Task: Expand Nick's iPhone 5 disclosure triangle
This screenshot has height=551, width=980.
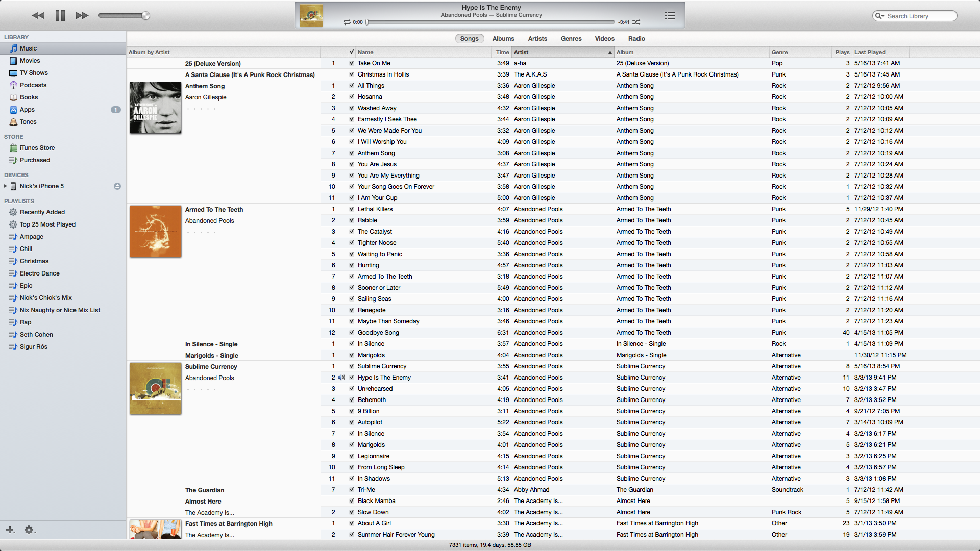Action: click(x=5, y=186)
